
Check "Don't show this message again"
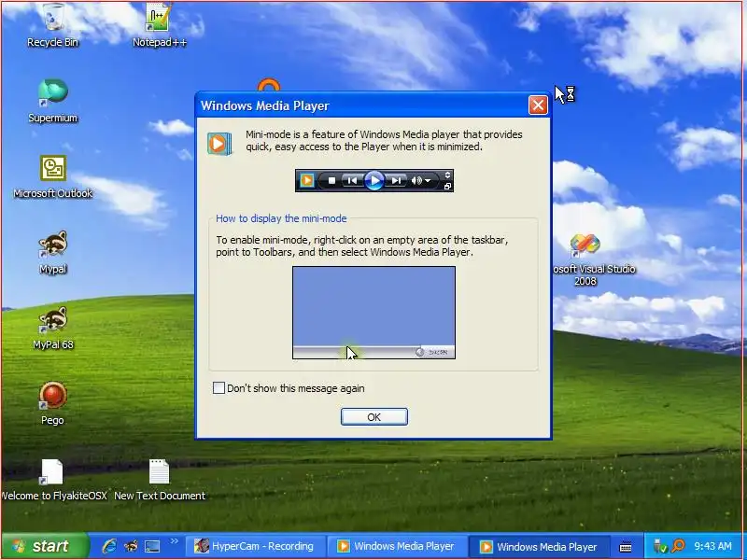[218, 388]
